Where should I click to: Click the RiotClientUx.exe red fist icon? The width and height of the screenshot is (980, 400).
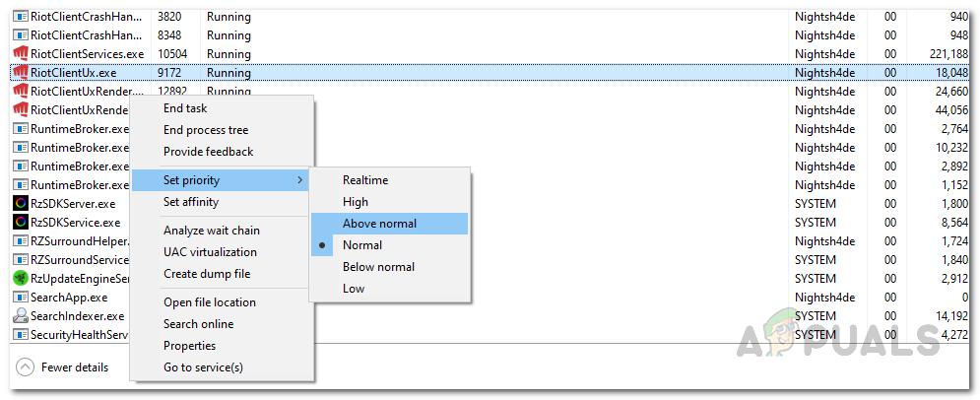tap(20, 73)
